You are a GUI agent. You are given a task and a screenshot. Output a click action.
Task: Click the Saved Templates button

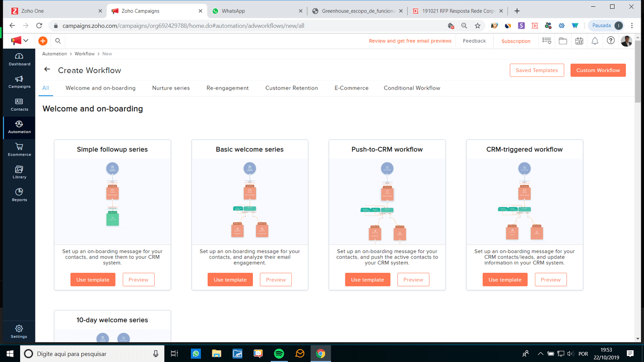tap(537, 70)
